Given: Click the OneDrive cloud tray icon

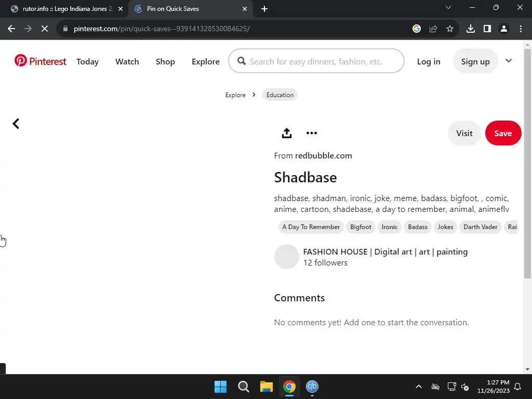Looking at the screenshot, I should 435,387.
